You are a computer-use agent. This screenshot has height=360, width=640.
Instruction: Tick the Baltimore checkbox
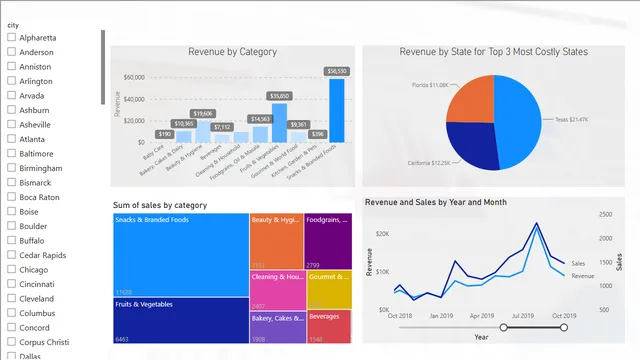click(x=11, y=153)
